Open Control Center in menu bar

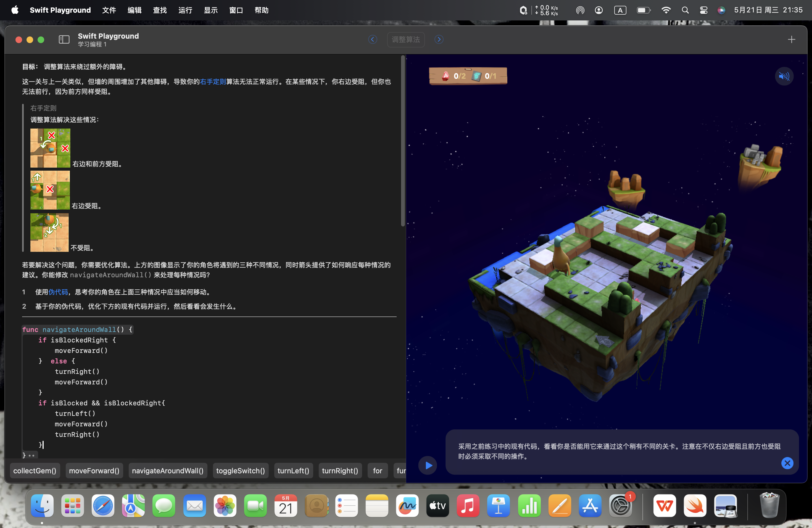[x=703, y=10]
